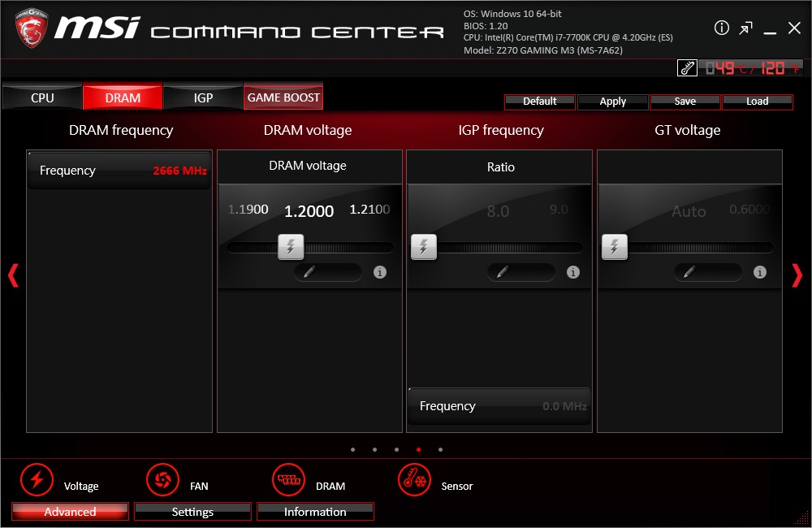Open the DRAM memory icon at bottom
The height and width of the screenshot is (528, 812).
pos(288,480)
